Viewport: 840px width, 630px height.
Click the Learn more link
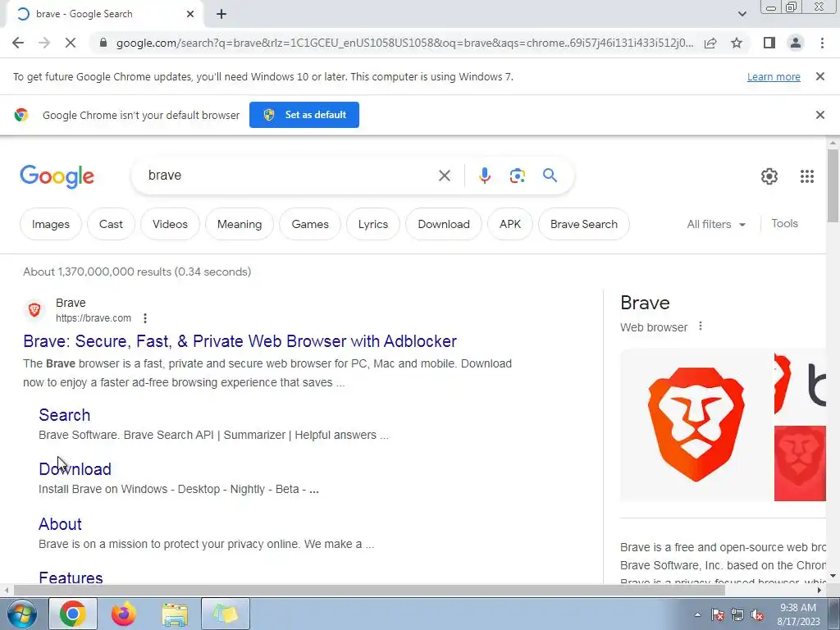774,77
